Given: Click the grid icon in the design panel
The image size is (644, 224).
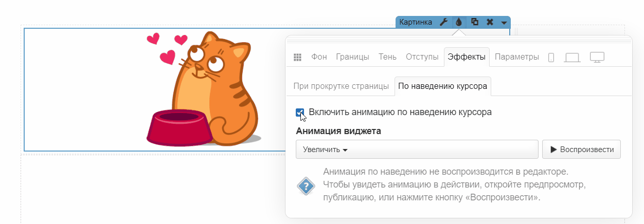Looking at the screenshot, I should [x=297, y=57].
